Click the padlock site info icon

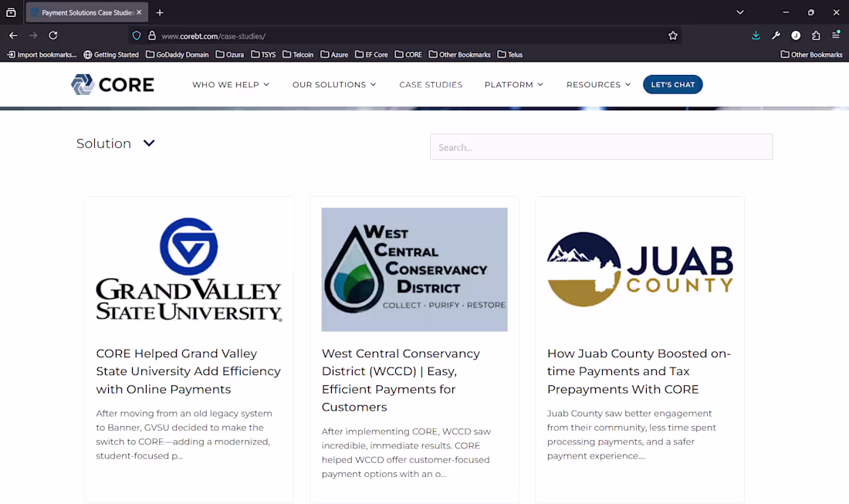coord(152,36)
